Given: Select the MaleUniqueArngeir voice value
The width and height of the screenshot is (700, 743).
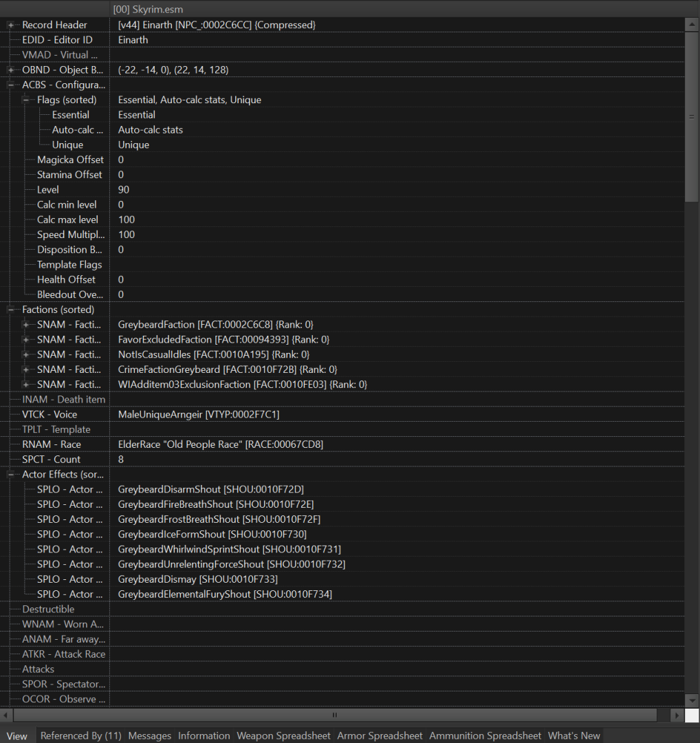Looking at the screenshot, I should coord(199,415).
